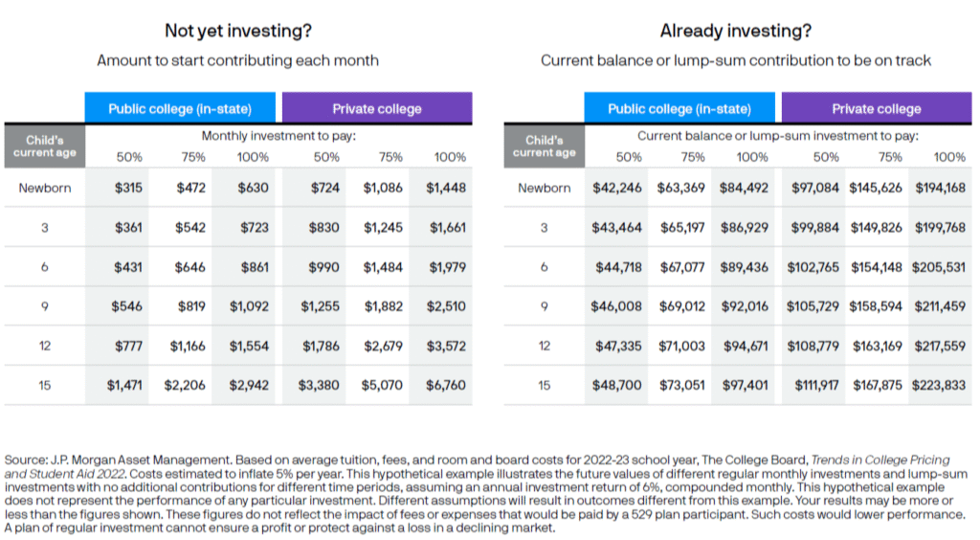Image resolution: width=980 pixels, height=540 pixels.
Task: Click the $42,246 newborn lump-sum cell
Action: pos(617,188)
